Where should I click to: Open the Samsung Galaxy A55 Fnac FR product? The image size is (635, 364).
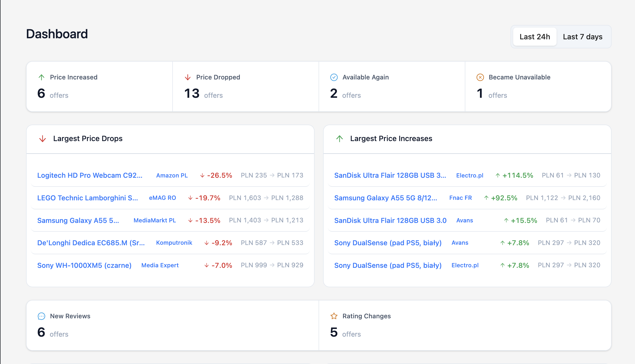point(386,198)
